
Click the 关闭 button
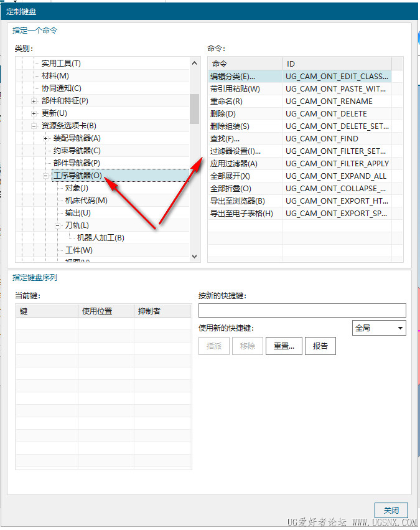(x=391, y=510)
